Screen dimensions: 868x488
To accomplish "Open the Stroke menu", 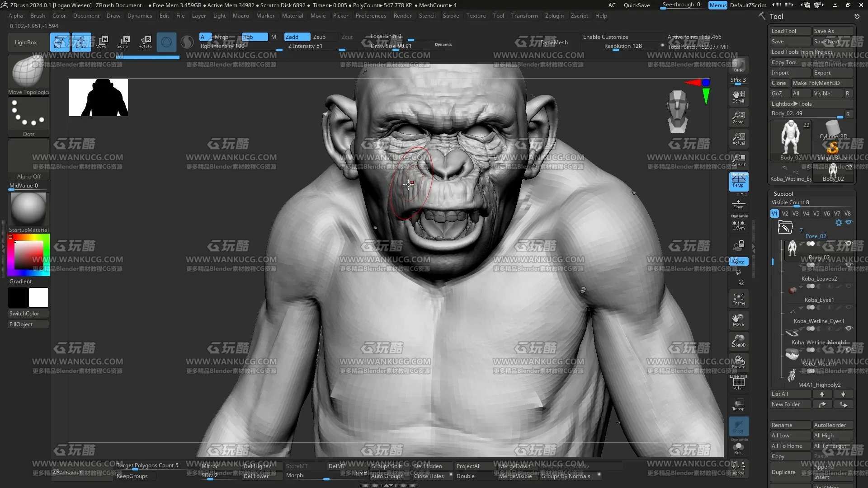I will click(451, 16).
